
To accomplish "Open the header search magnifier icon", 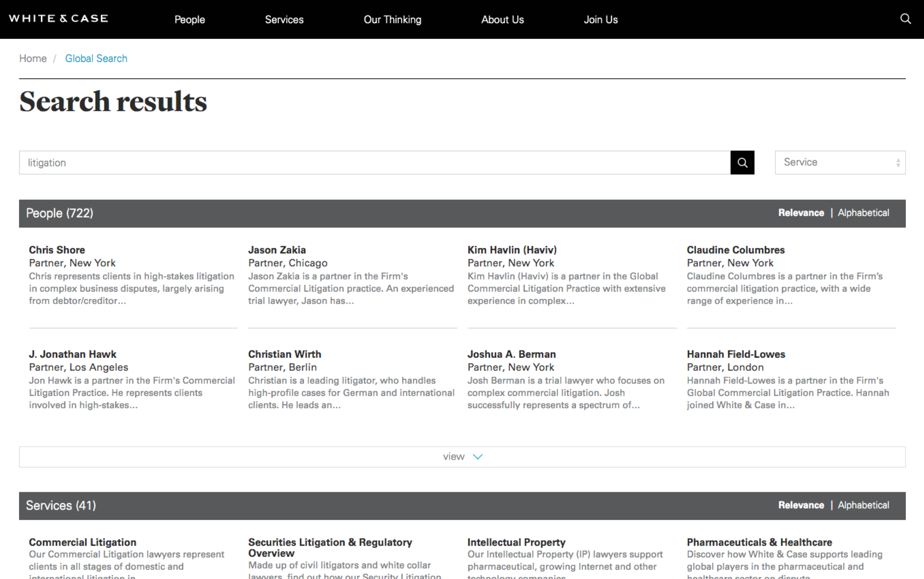I will [x=905, y=19].
